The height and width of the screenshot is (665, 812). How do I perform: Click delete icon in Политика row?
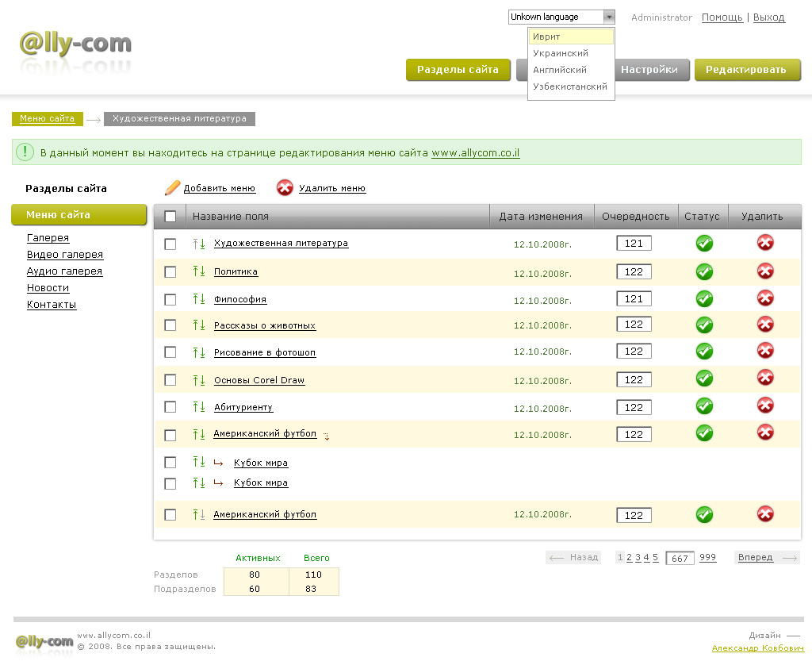(765, 271)
